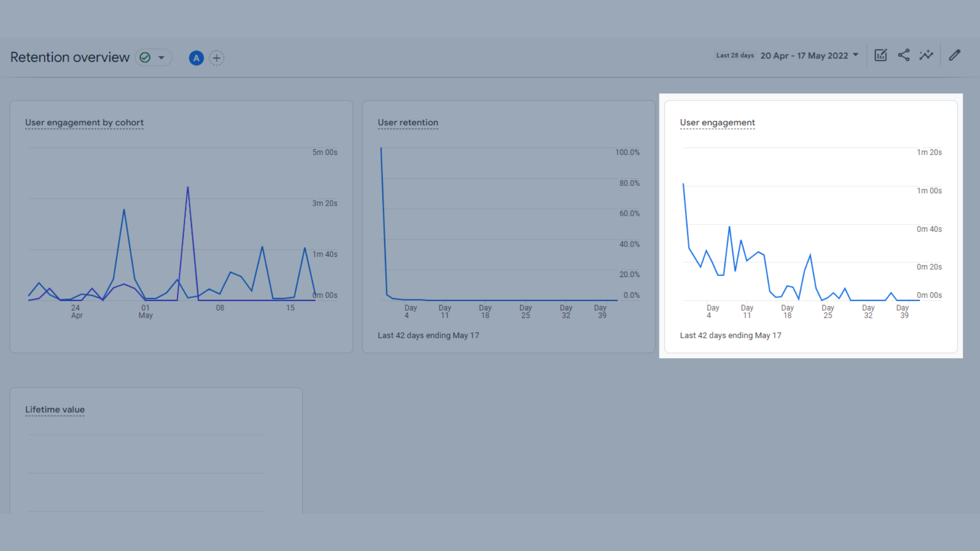Screen dimensions: 980x551
Task: Click the 'Last 28 days' label
Action: [734, 56]
